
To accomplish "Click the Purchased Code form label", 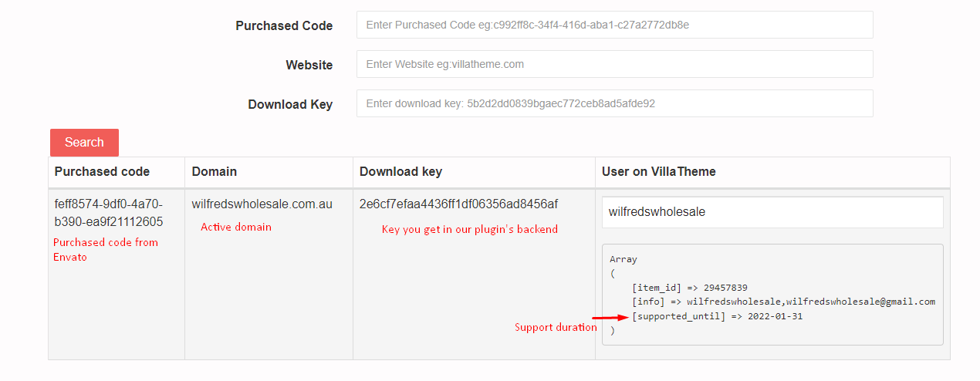I will click(284, 25).
